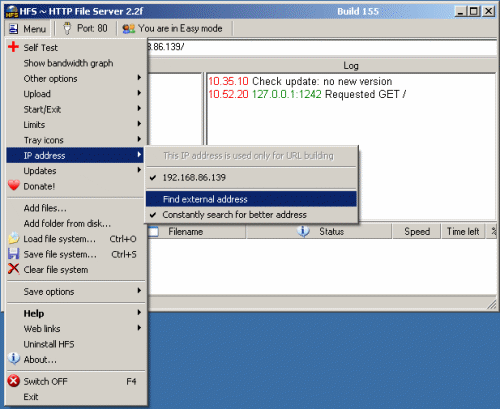Open the Menu toolbar button
This screenshot has width=500, height=409.
[x=28, y=29]
